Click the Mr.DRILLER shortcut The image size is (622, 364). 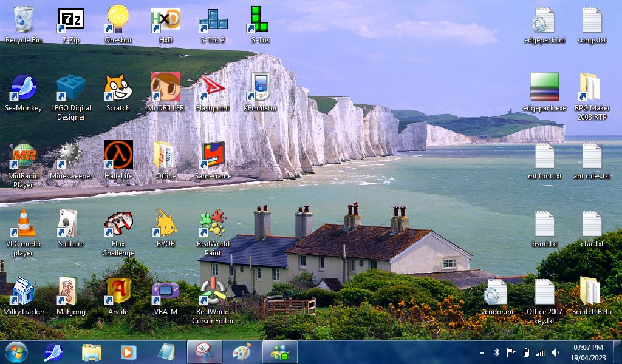pyautogui.click(x=165, y=87)
